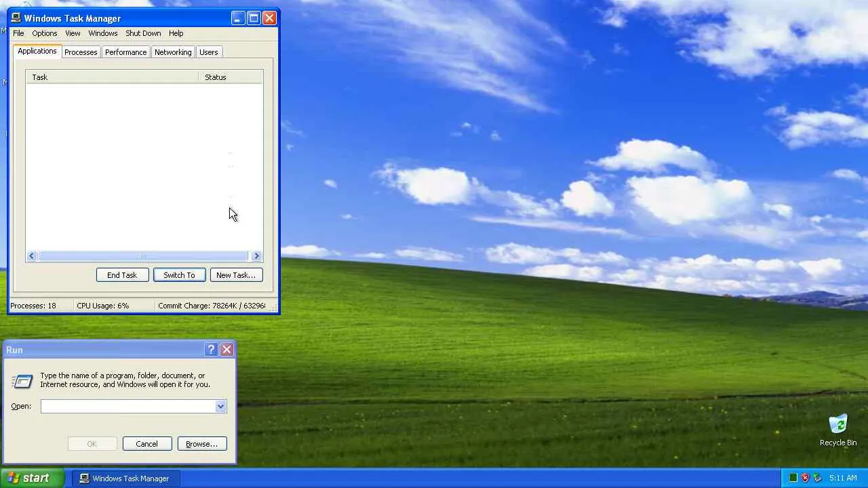Maximize the Windows Task Manager window
Viewport: 868px width, 488px height.
coord(254,18)
